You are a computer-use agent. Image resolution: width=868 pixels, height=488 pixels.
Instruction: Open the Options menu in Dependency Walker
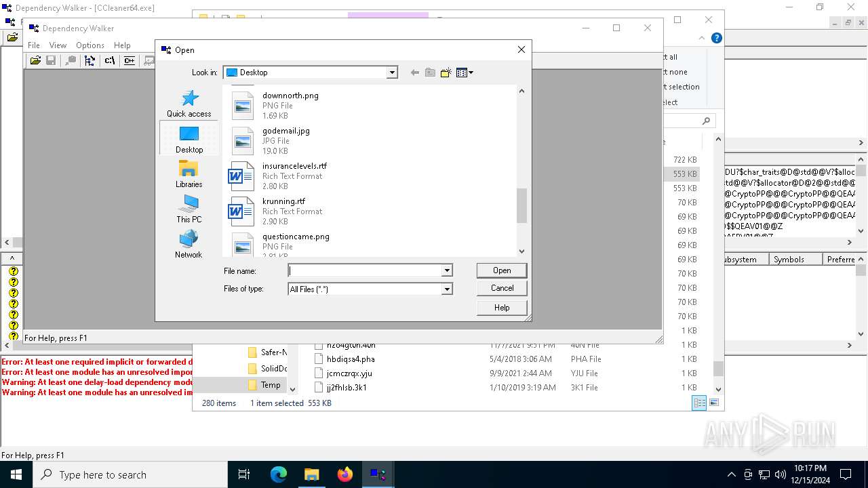coord(90,45)
